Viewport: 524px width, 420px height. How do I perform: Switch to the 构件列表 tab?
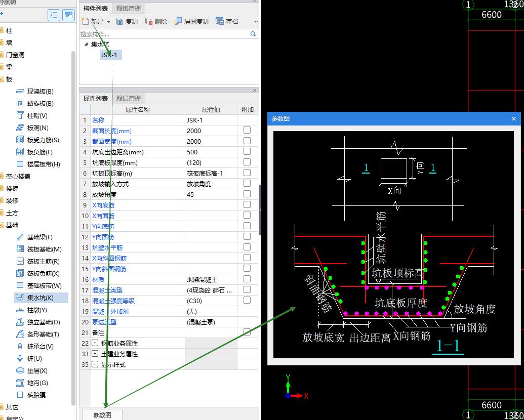click(96, 9)
